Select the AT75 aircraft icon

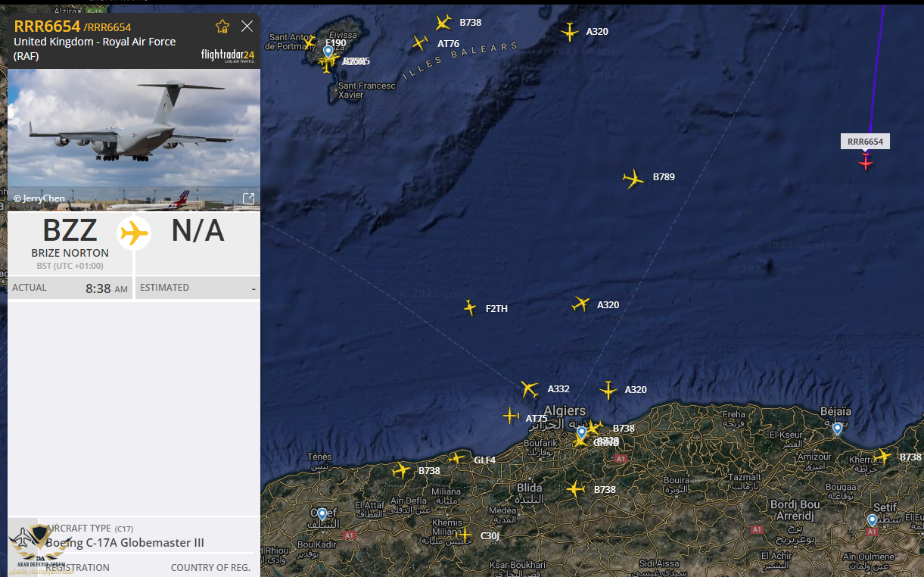pos(512,416)
